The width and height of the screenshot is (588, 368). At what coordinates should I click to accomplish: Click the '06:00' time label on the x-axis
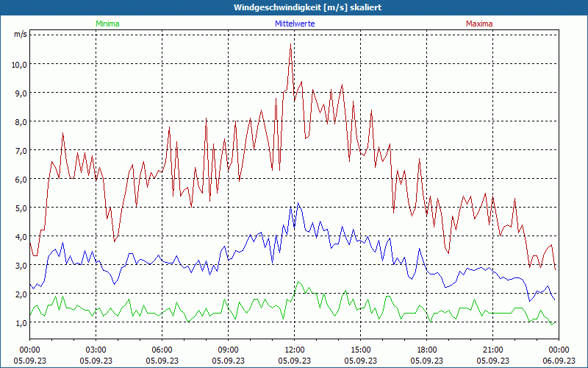162,350
